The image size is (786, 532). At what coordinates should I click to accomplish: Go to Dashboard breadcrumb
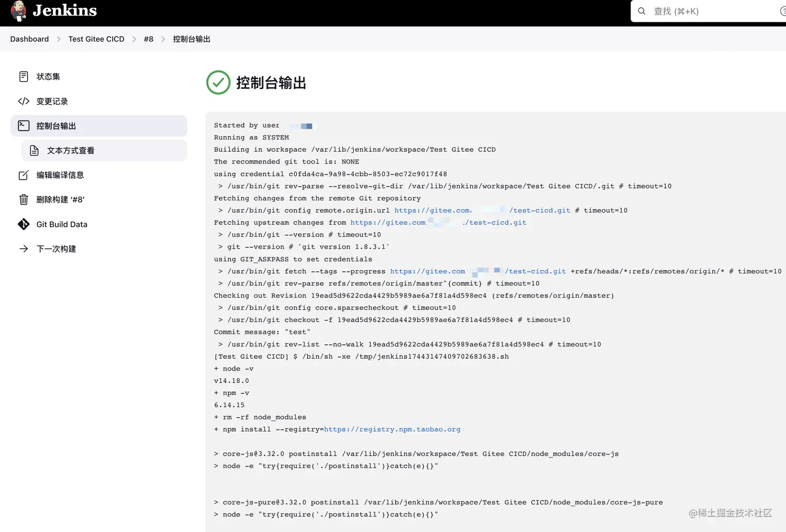[30, 39]
